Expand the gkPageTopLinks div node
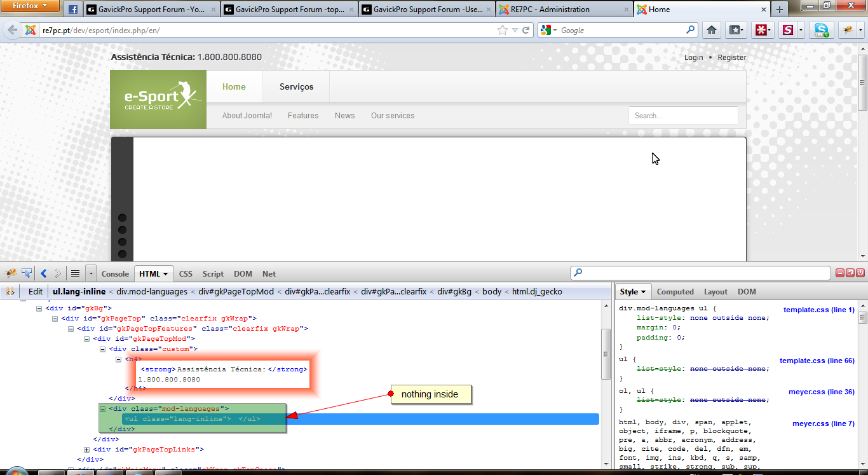Screen dimensions: 868x475 click(x=87, y=450)
